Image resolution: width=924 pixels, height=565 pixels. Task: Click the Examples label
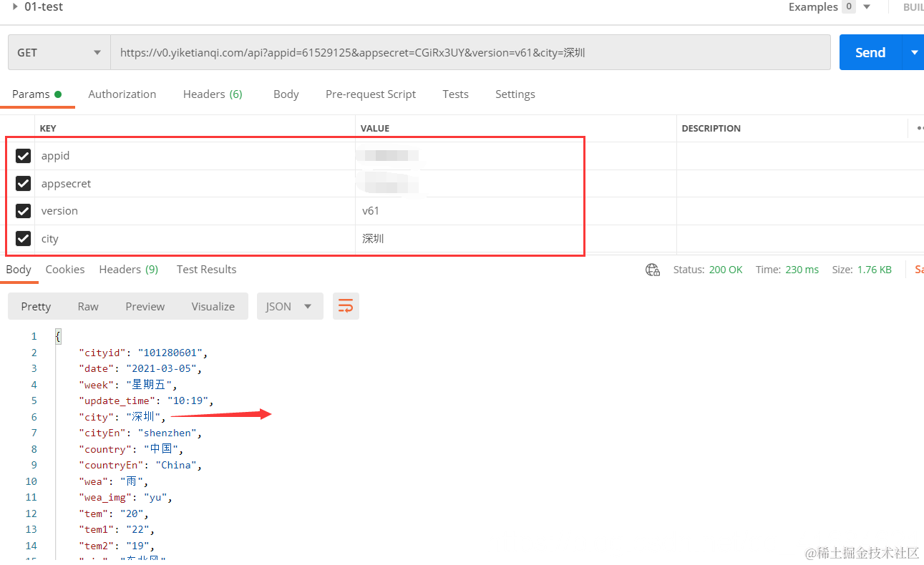[813, 6]
